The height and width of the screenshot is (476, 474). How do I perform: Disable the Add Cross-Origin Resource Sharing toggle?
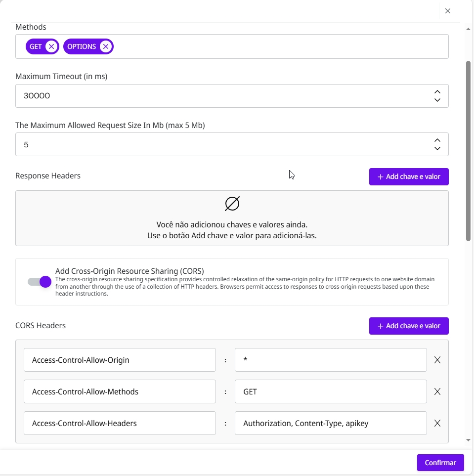click(x=40, y=282)
